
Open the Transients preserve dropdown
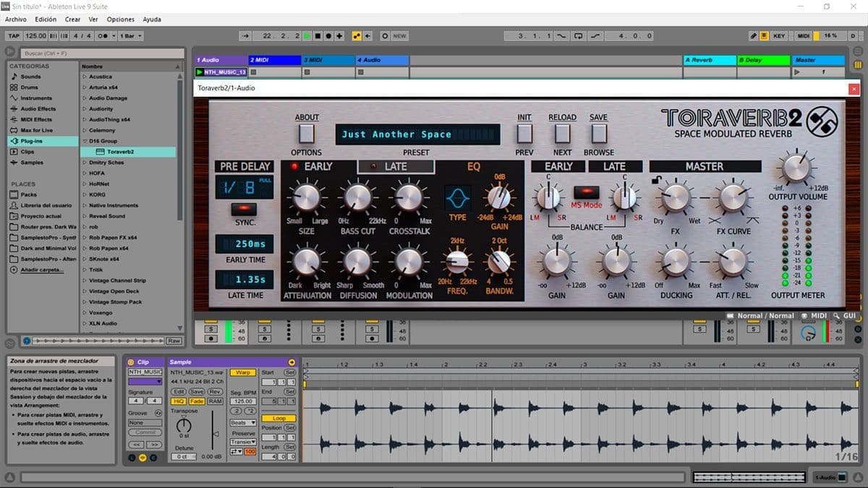[x=243, y=441]
